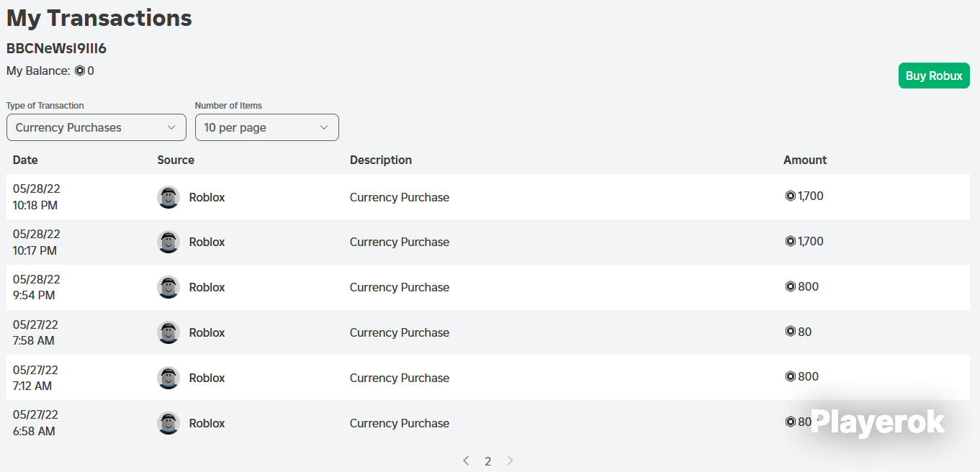Click Currency Purchase description at 7:58 AM
The height and width of the screenshot is (472, 980).
coord(400,332)
